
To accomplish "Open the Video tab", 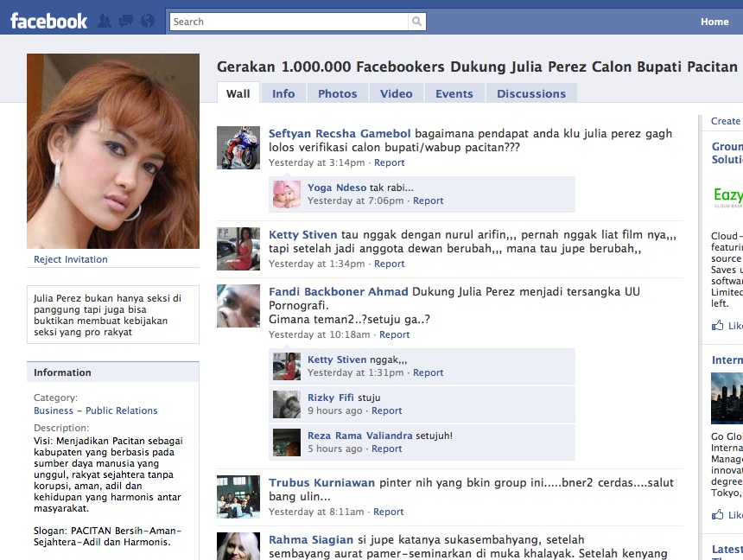I will coord(396,93).
